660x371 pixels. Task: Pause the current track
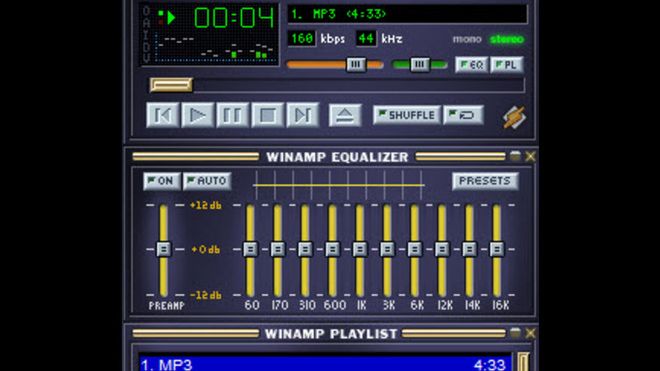(x=232, y=115)
